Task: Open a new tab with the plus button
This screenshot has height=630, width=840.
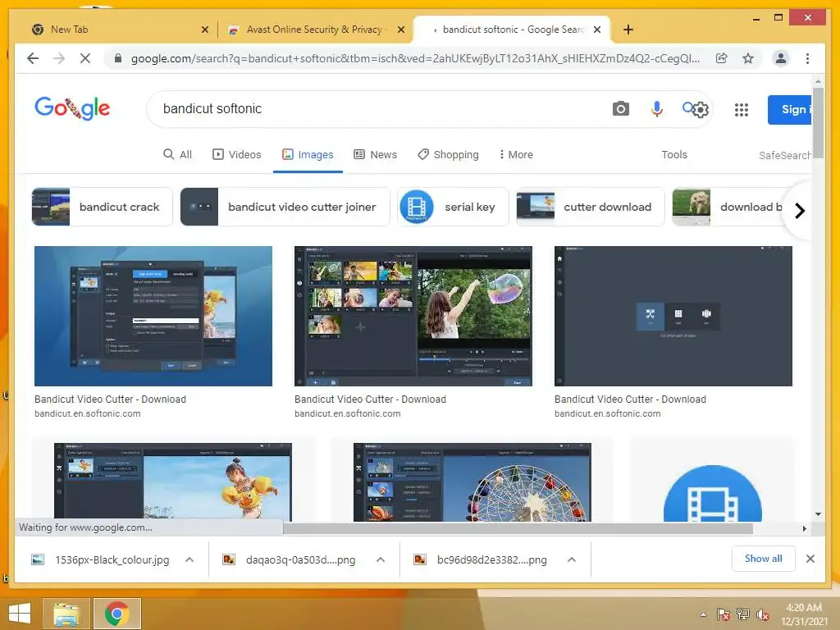Action: 628,30
